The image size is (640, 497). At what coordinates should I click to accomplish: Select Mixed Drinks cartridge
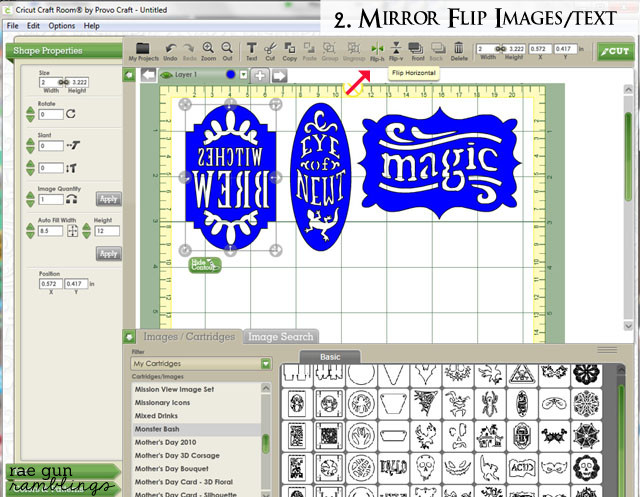point(197,416)
